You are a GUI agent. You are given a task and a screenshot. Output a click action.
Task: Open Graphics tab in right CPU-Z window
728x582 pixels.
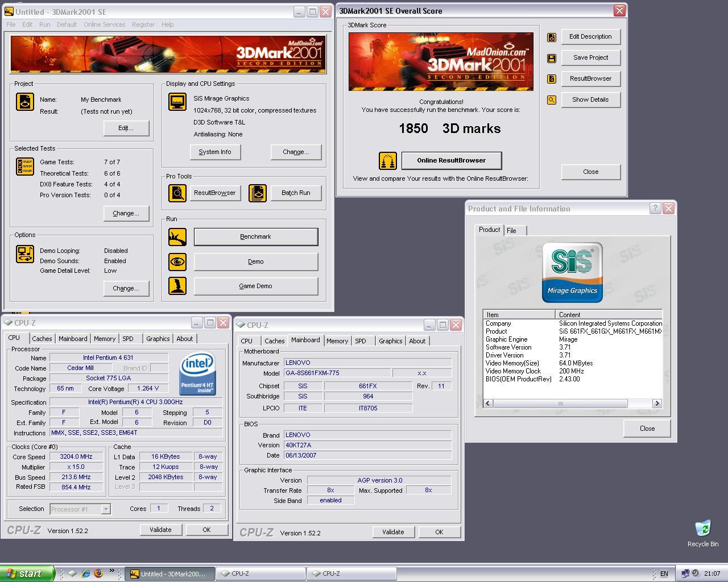(390, 341)
